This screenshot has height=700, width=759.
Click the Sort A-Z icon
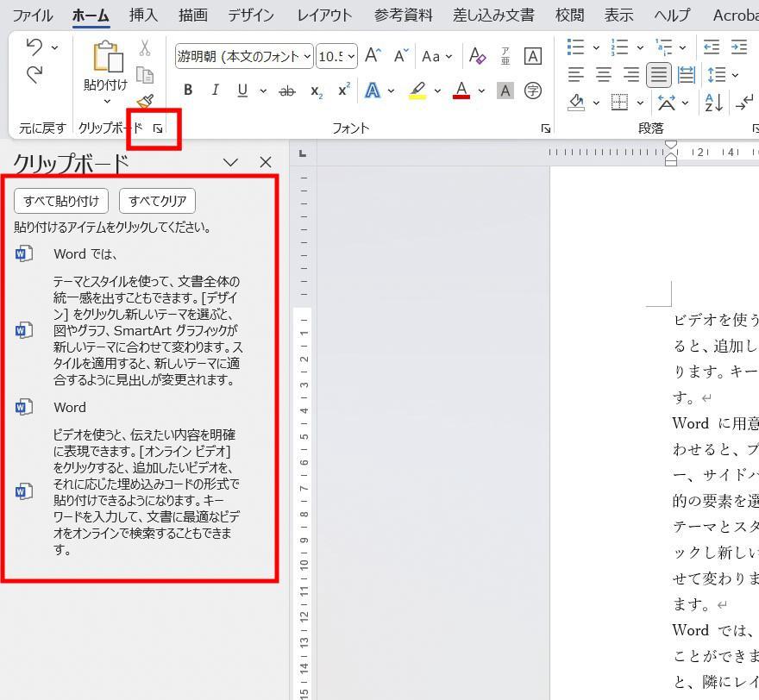(x=713, y=103)
